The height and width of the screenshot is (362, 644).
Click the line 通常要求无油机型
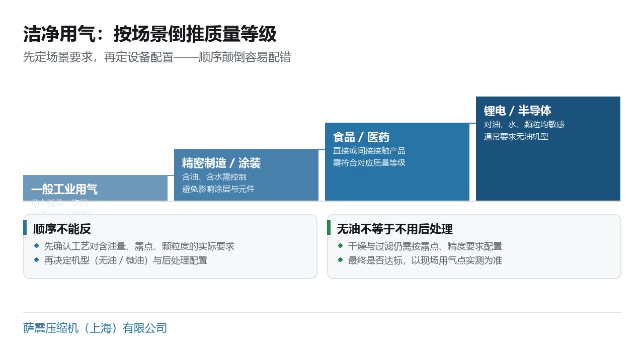click(516, 137)
